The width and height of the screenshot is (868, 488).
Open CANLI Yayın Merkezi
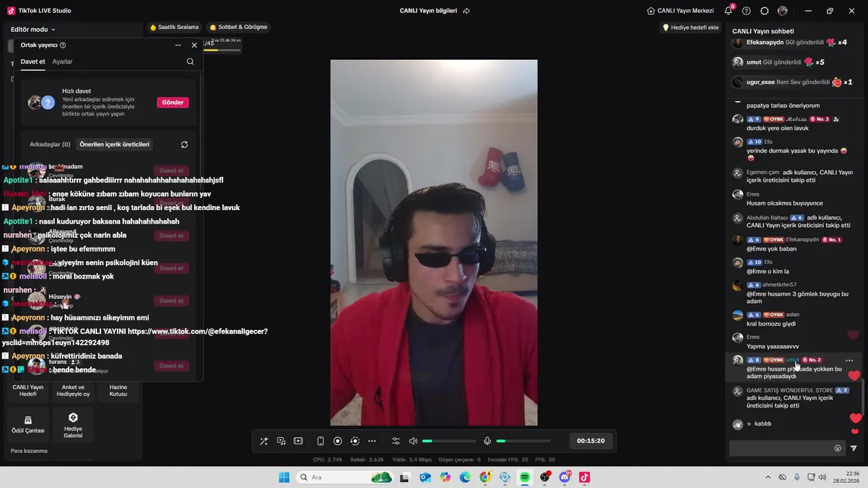(680, 11)
